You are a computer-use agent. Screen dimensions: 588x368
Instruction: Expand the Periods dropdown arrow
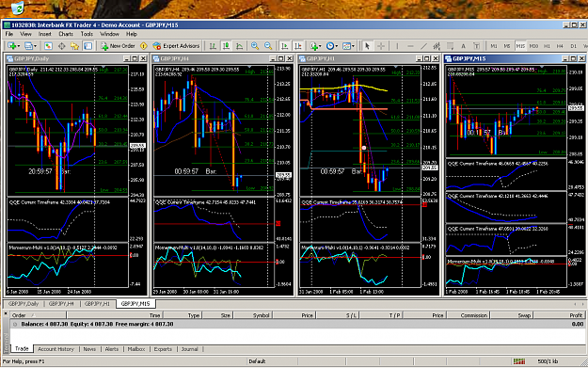[336, 46]
